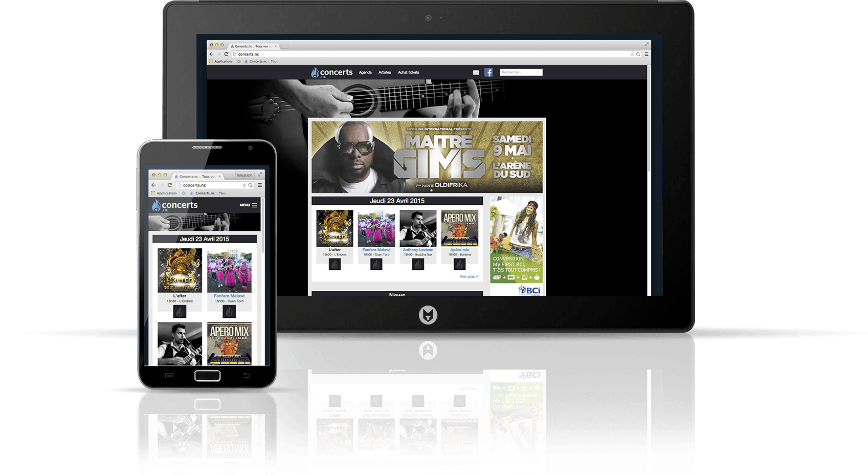Open the Apero Mix poster on the phone
The height and width of the screenshot is (475, 868).
coord(229,343)
